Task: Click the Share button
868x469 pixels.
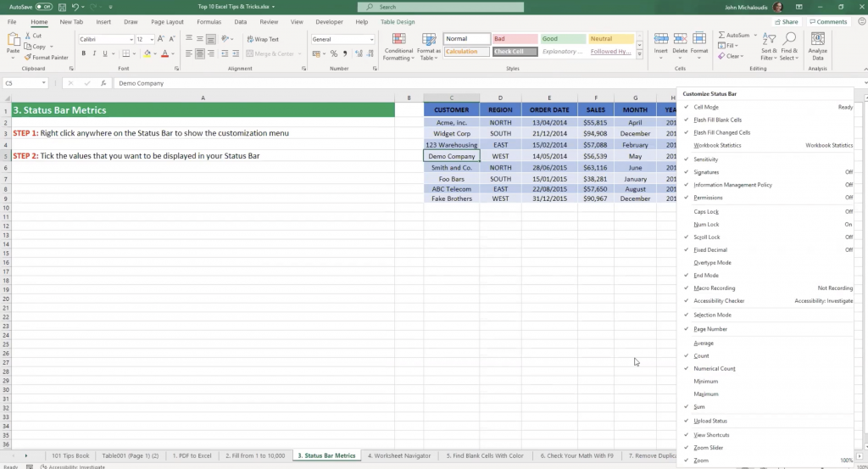Action: coord(787,21)
